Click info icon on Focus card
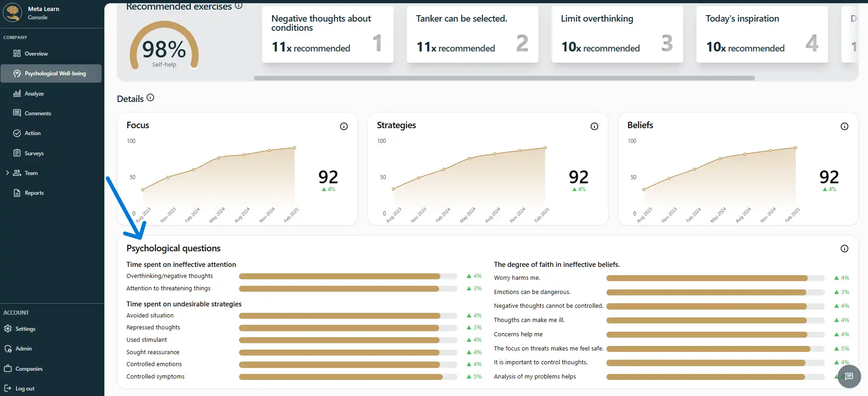This screenshot has height=396, width=868. pyautogui.click(x=343, y=126)
